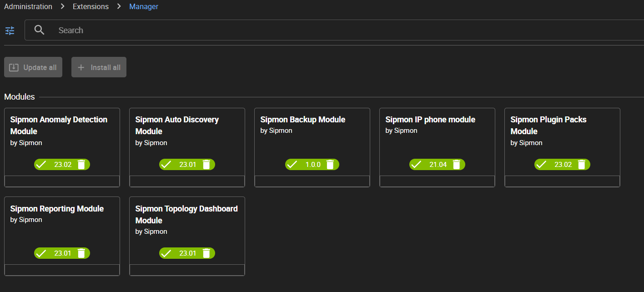Go to Administration in the breadcrumb
Viewport: 644px width, 292px height.
[28, 6]
